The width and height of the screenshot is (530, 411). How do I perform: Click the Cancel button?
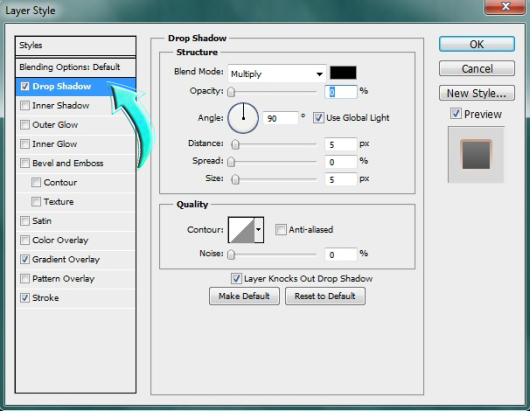477,69
